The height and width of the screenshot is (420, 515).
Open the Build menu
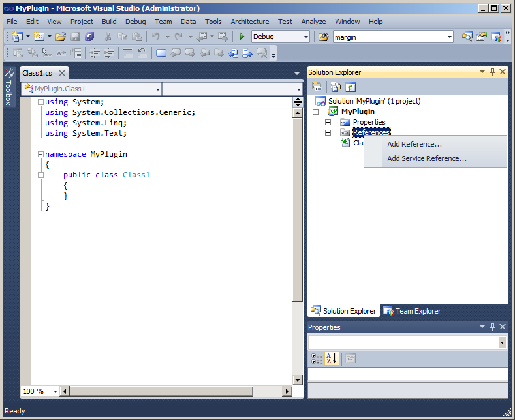click(x=109, y=22)
